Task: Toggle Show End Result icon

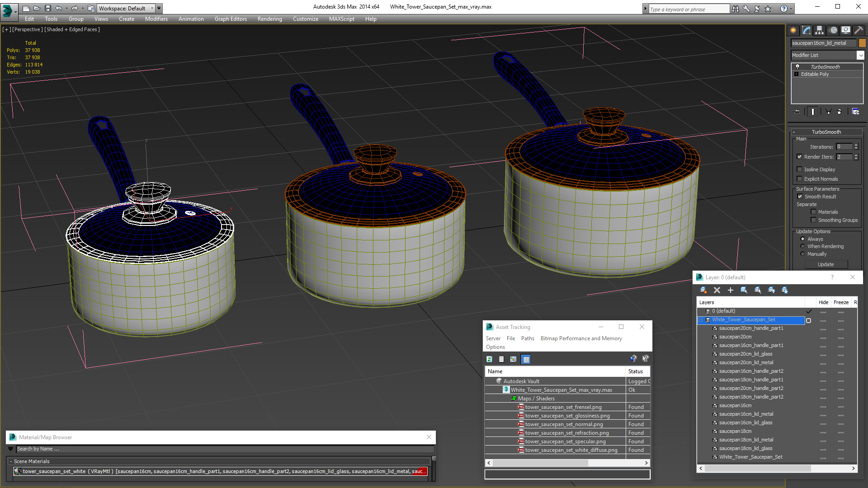Action: point(813,112)
